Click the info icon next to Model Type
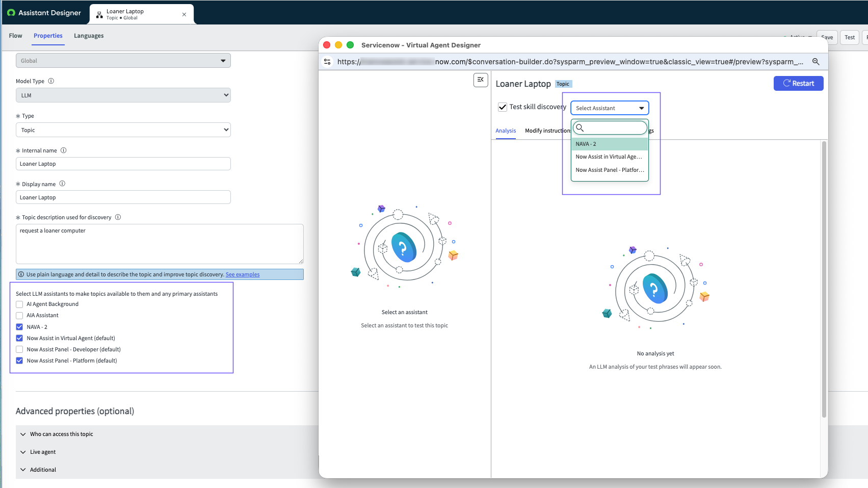This screenshot has height=488, width=868. 51,81
